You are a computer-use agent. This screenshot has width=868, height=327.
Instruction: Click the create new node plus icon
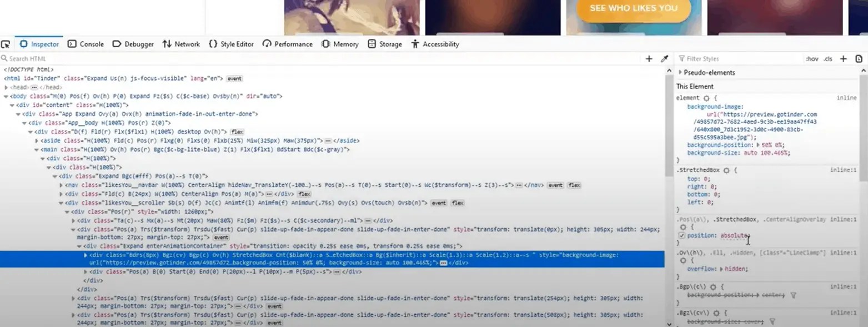[649, 58]
